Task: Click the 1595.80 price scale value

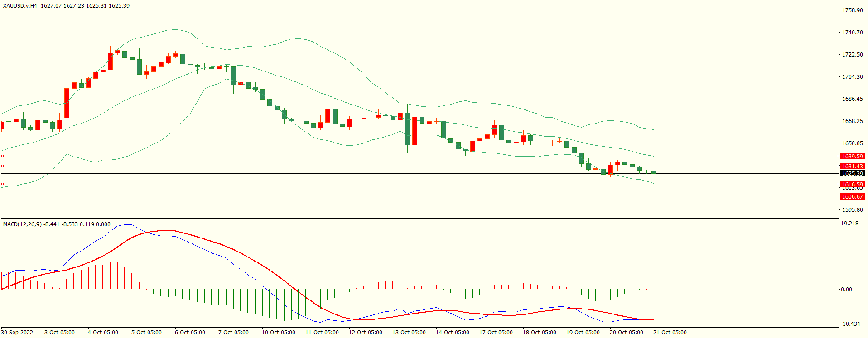Action: (852, 210)
